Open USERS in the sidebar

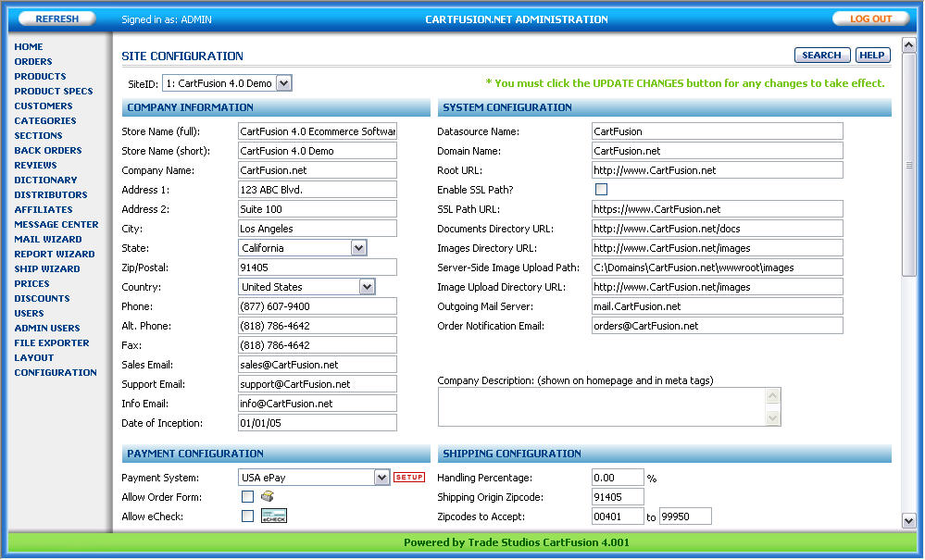[x=29, y=313]
